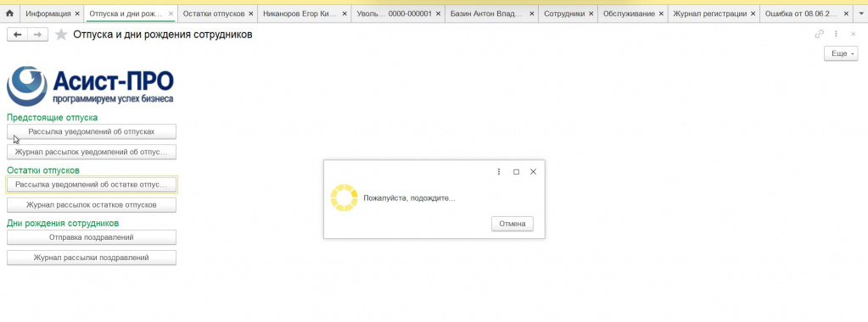The height and width of the screenshot is (322, 868).
Task: Copy link using the chain icon
Action: (x=819, y=34)
